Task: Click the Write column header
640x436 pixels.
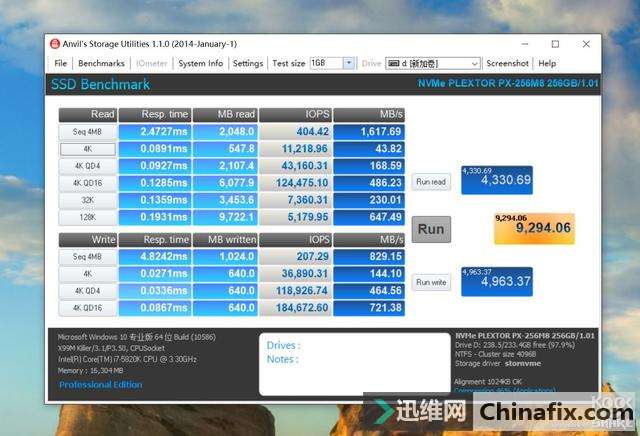Action: 88,240
